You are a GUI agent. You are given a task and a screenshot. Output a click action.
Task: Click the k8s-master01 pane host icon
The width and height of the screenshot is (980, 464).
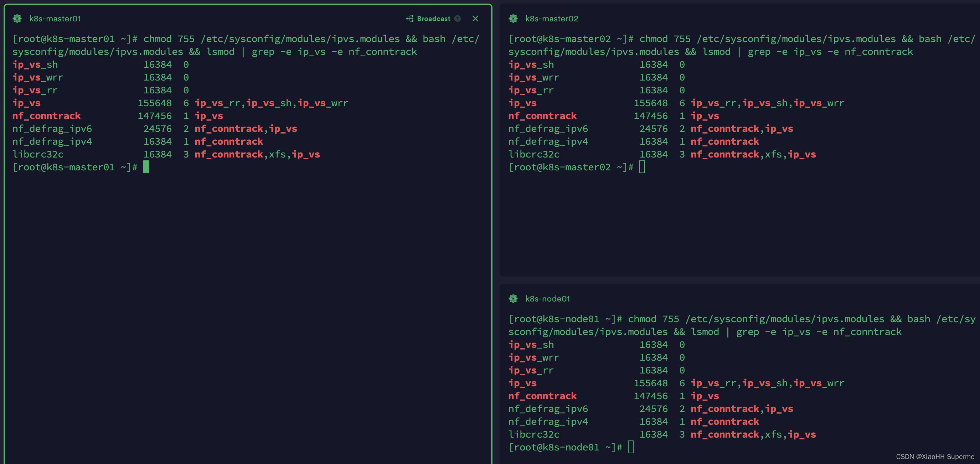[17, 19]
